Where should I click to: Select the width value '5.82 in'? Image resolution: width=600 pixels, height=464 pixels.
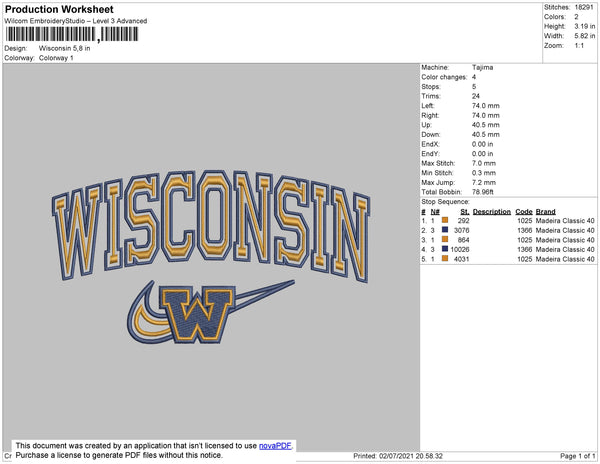tap(585, 36)
